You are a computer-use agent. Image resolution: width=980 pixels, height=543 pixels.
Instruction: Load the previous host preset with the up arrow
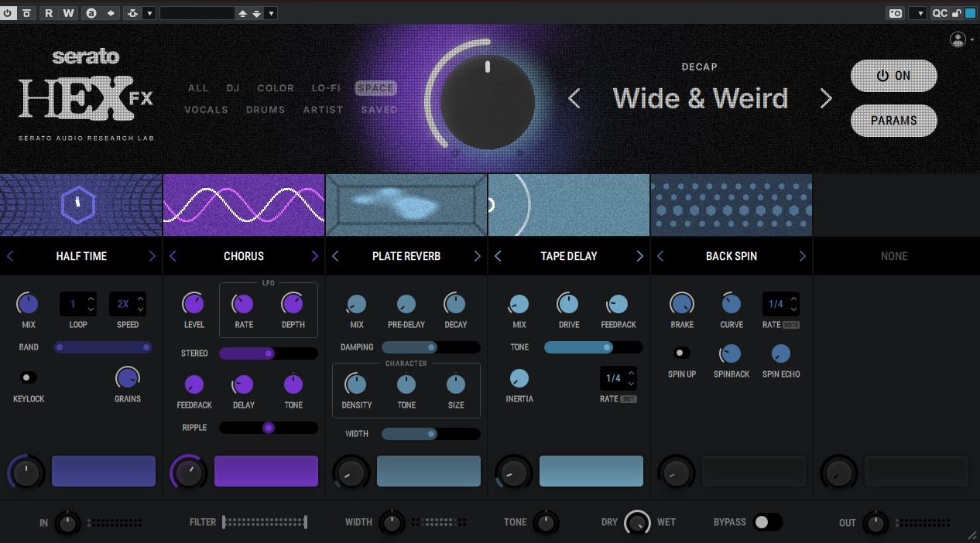242,13
